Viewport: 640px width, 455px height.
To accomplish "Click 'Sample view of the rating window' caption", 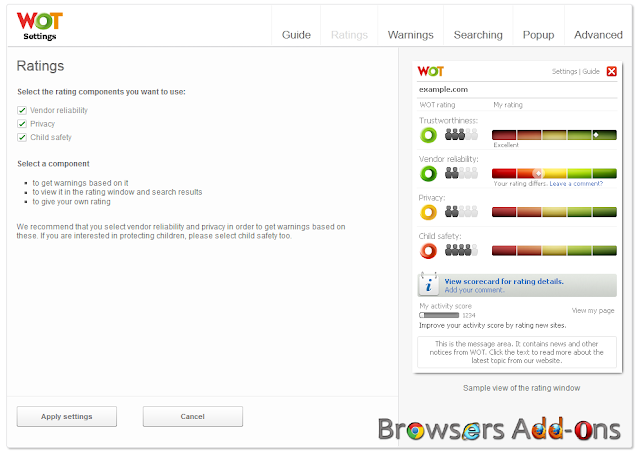I will click(522, 388).
